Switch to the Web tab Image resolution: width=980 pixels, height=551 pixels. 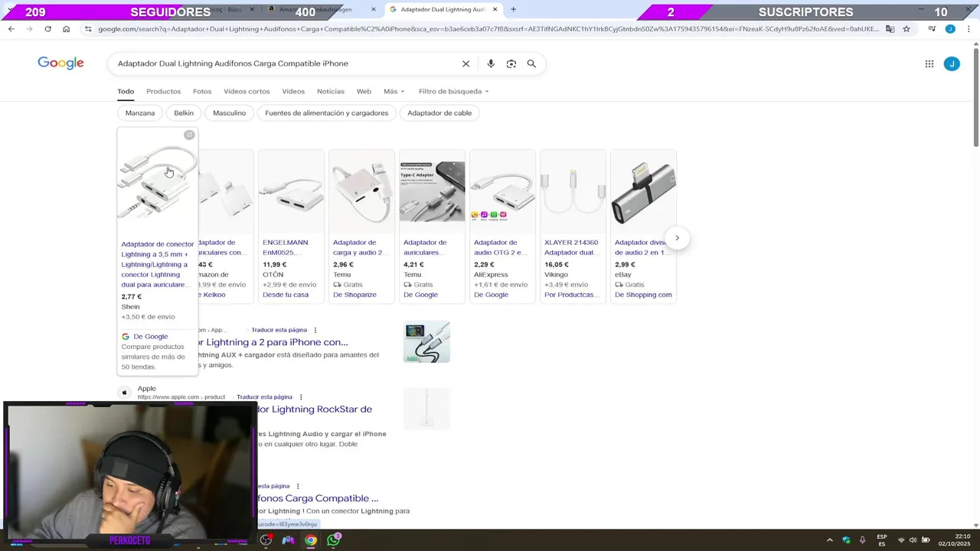point(364,91)
